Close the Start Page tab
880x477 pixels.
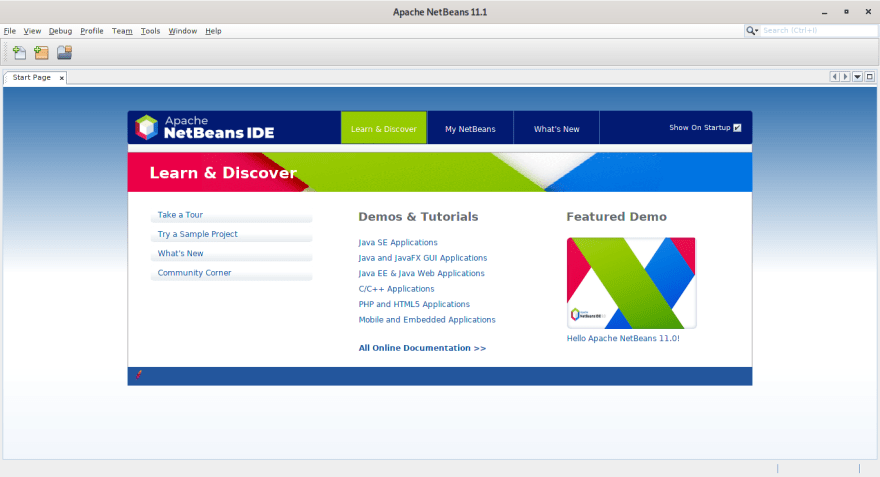(62, 78)
